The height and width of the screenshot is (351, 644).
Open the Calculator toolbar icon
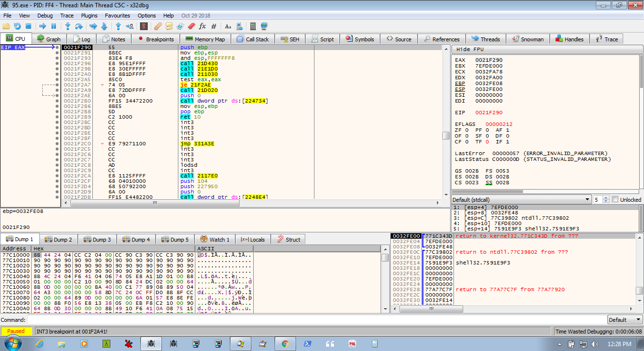pos(253,26)
